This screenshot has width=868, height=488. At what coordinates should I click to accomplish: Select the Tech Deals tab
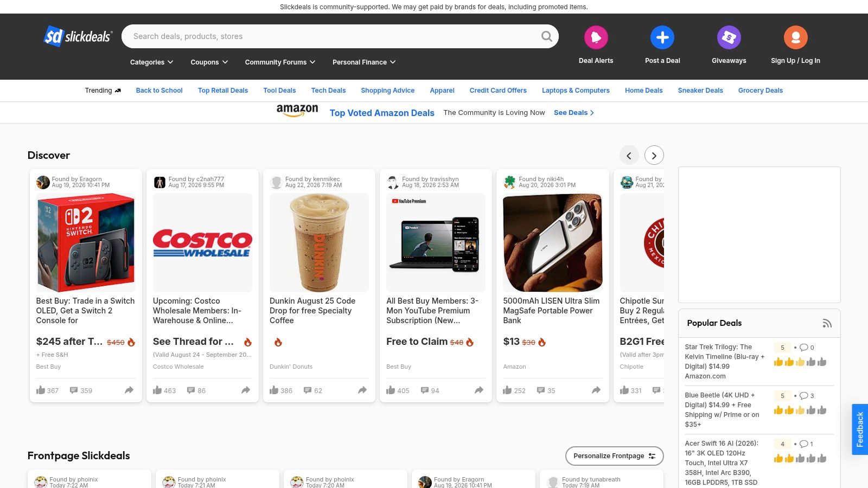pyautogui.click(x=328, y=91)
